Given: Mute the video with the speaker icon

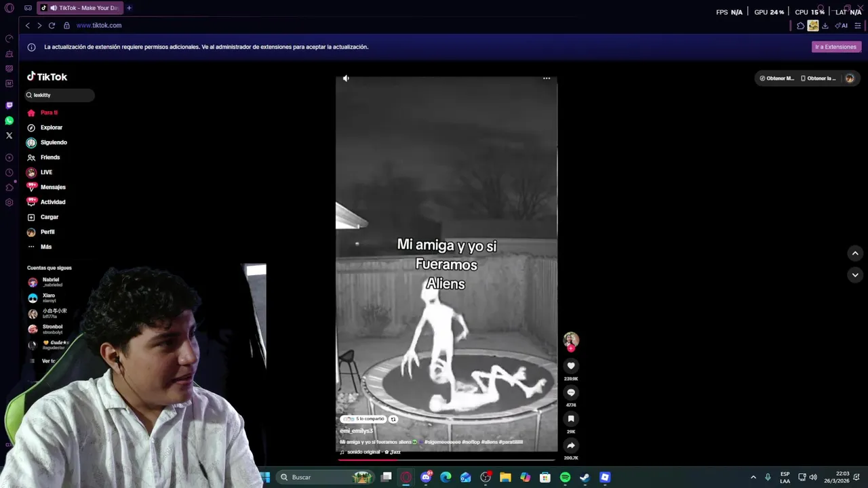Looking at the screenshot, I should click(346, 78).
